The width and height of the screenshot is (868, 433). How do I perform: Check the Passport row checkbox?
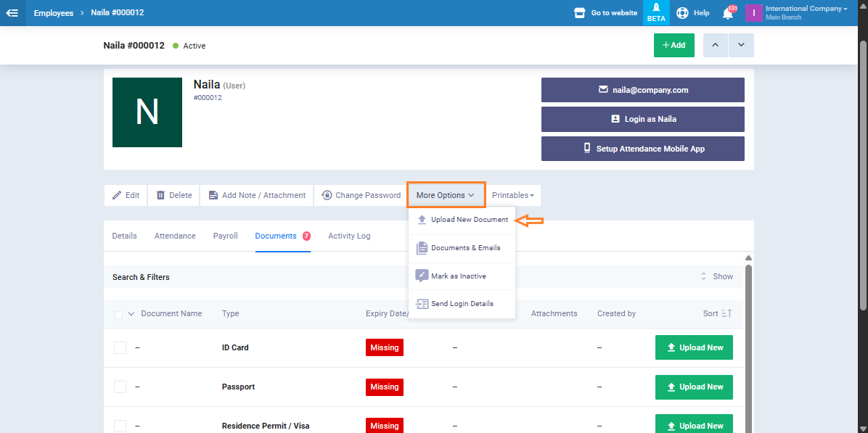(120, 387)
